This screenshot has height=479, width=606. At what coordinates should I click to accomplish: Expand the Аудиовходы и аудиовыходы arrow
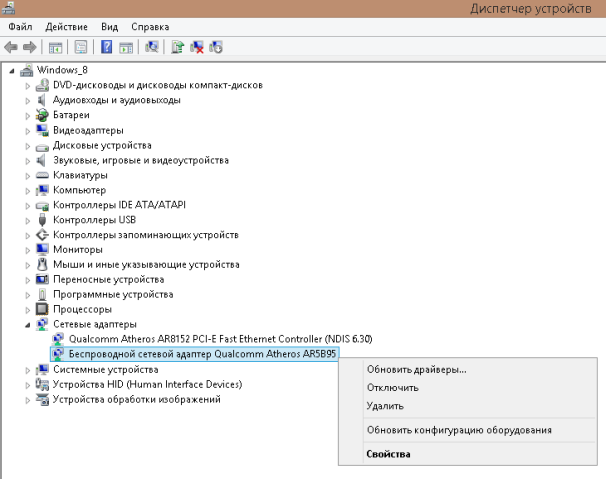pos(27,101)
